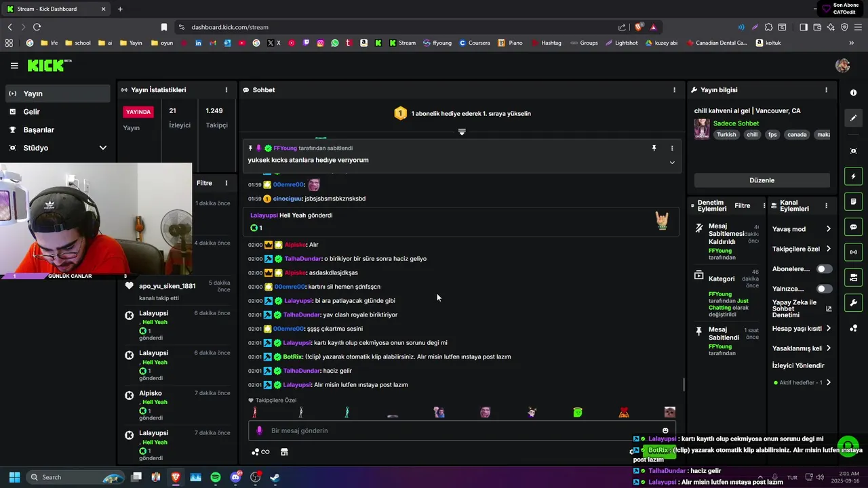This screenshot has height=488, width=868.
Task: Show more bookmarks with the double chevron
Action: pyautogui.click(x=851, y=43)
